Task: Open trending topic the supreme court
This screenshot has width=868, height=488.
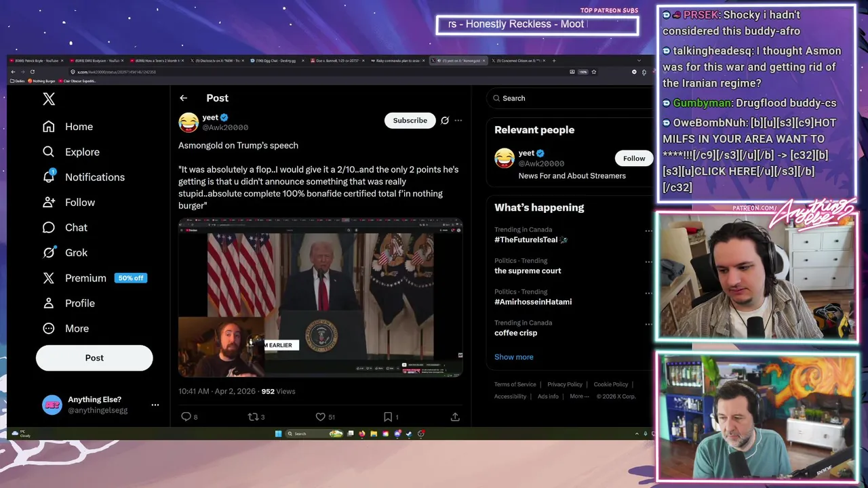Action: [x=528, y=270]
